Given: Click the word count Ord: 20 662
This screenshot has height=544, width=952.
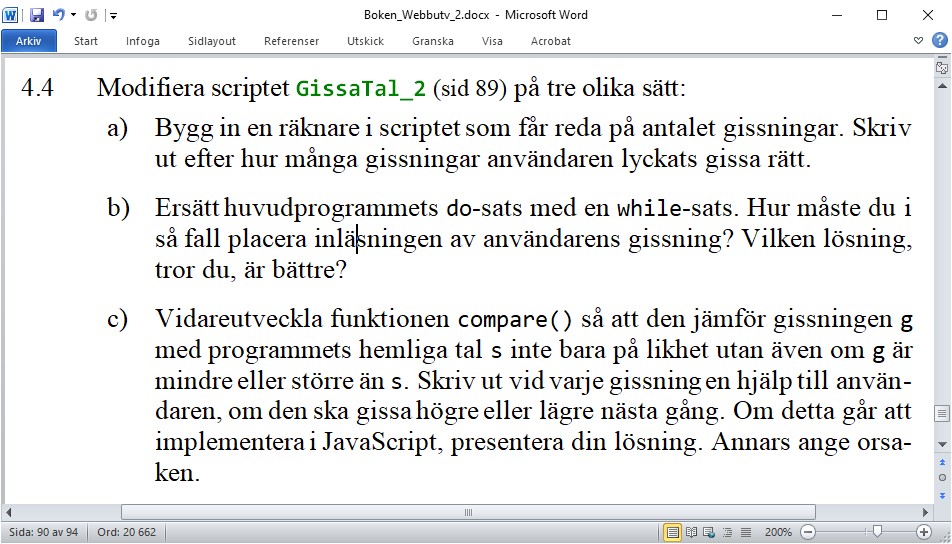Looking at the screenshot, I should point(126,532).
